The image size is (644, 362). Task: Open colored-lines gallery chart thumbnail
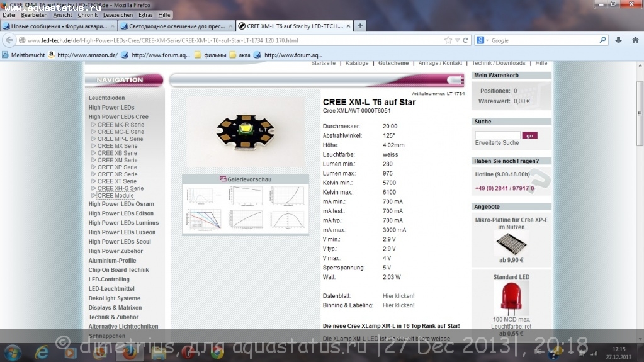coord(204,220)
